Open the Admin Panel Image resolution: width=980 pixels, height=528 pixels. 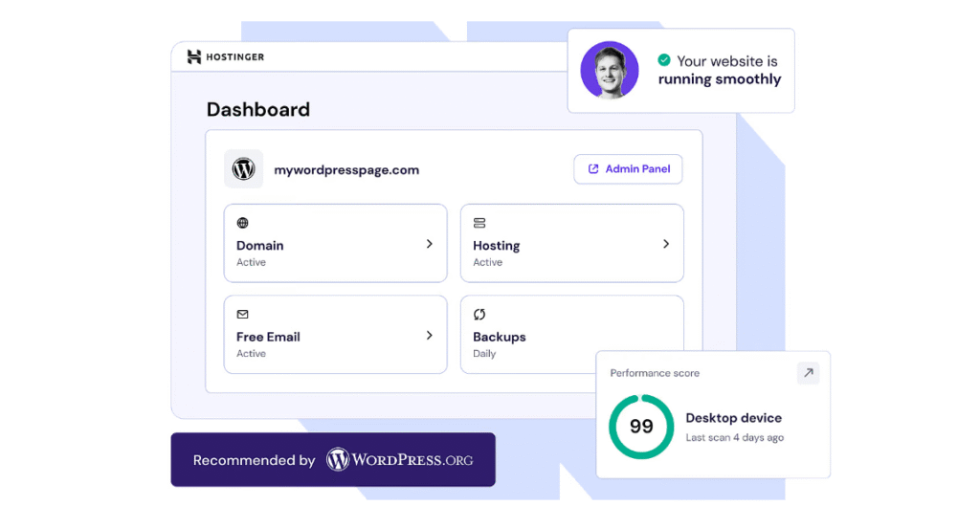click(628, 168)
